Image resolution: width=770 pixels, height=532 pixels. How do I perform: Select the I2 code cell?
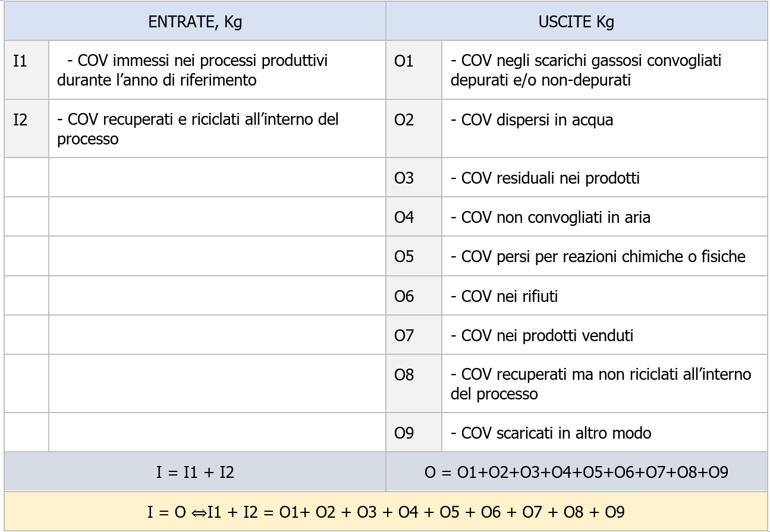click(26, 128)
